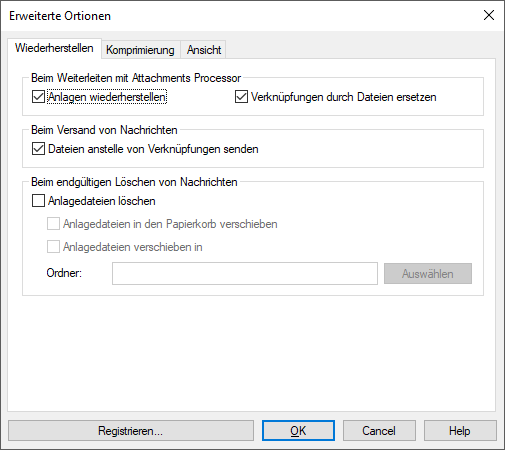Open Help for this dialog
505x450 pixels.
click(x=460, y=431)
